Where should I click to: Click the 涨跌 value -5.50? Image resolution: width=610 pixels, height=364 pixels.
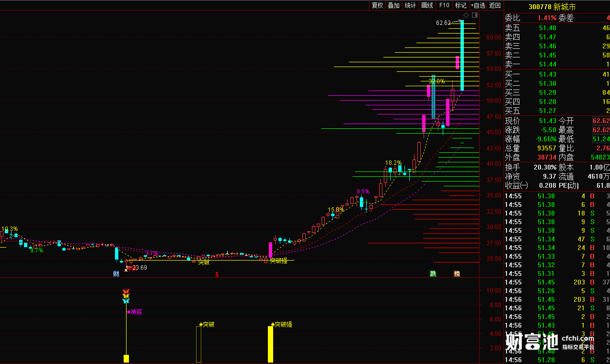[548, 130]
